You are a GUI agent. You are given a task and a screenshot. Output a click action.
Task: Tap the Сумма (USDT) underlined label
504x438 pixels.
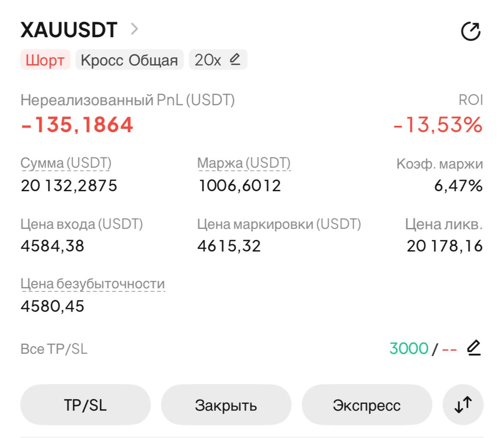click(x=66, y=163)
